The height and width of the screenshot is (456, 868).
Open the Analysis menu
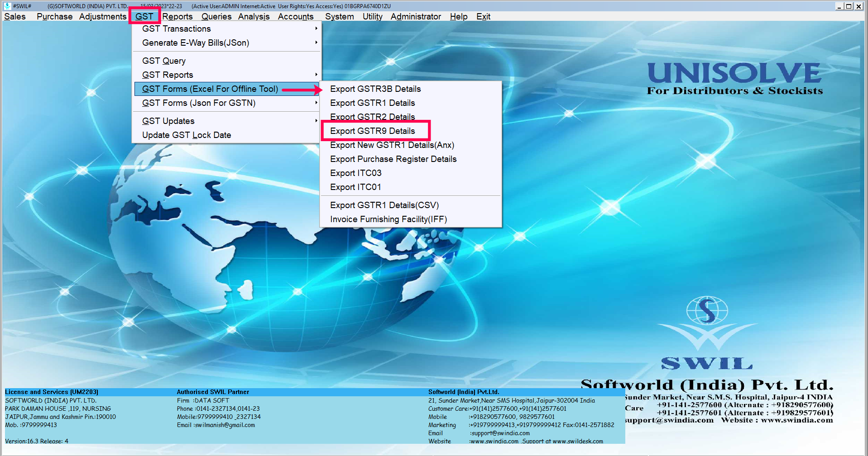254,16
